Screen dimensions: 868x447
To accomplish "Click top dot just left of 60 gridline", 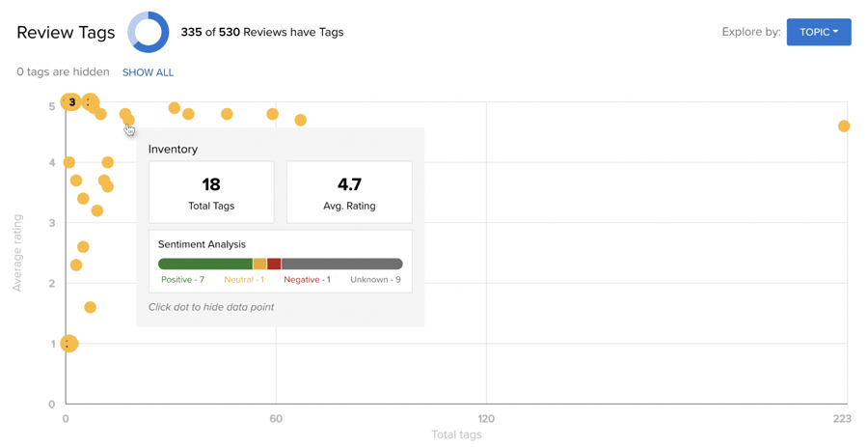I will click(x=272, y=114).
